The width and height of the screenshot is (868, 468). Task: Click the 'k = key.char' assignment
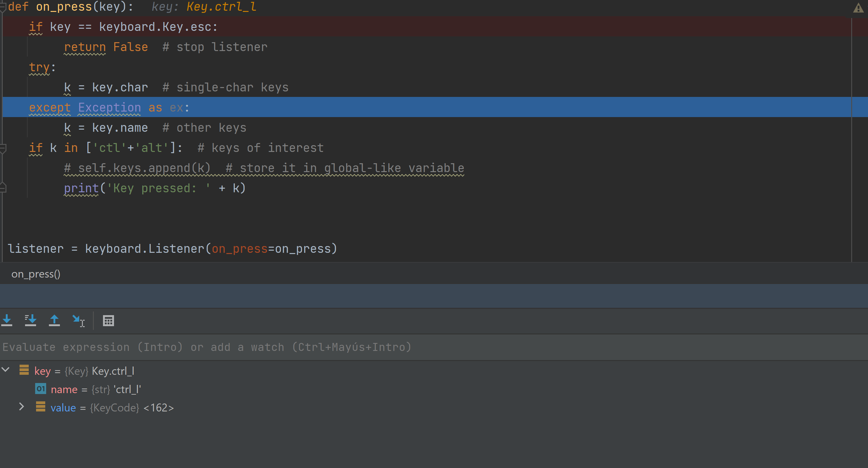(x=106, y=87)
